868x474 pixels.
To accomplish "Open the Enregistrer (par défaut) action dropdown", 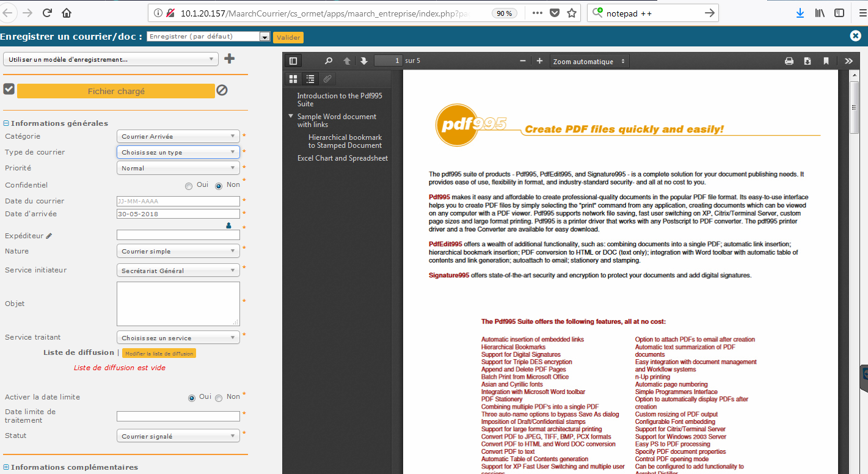I will tap(208, 37).
